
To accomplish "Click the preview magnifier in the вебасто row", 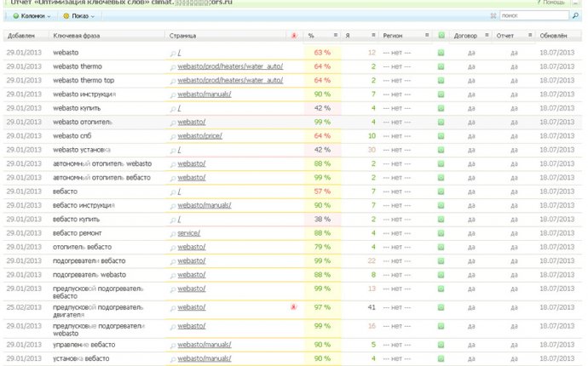I will point(172,192).
